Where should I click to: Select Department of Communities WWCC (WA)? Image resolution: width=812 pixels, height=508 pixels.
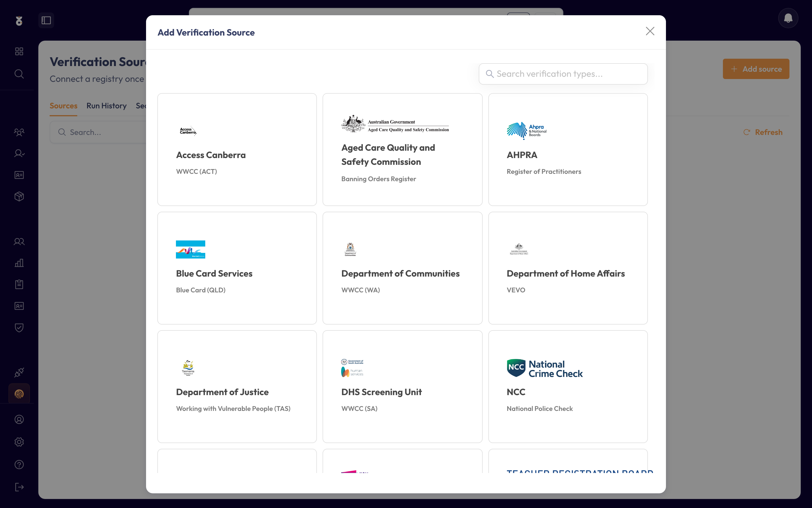(x=402, y=268)
